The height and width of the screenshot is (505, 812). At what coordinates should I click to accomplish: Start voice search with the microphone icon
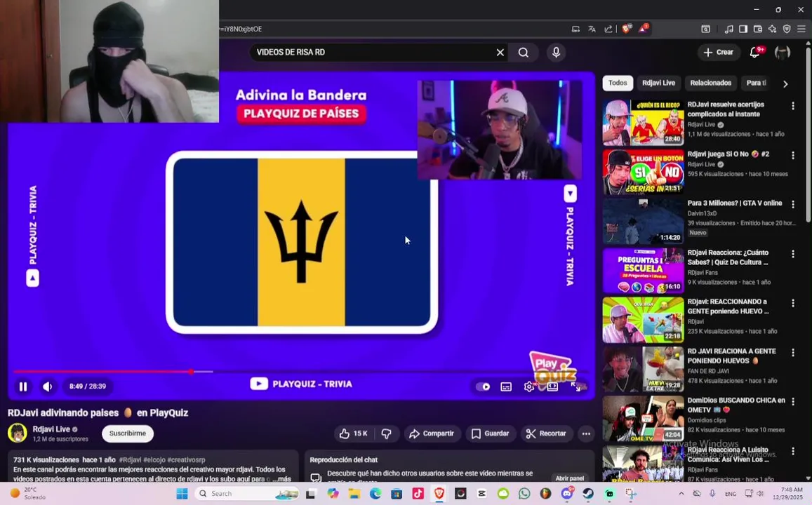(x=556, y=53)
